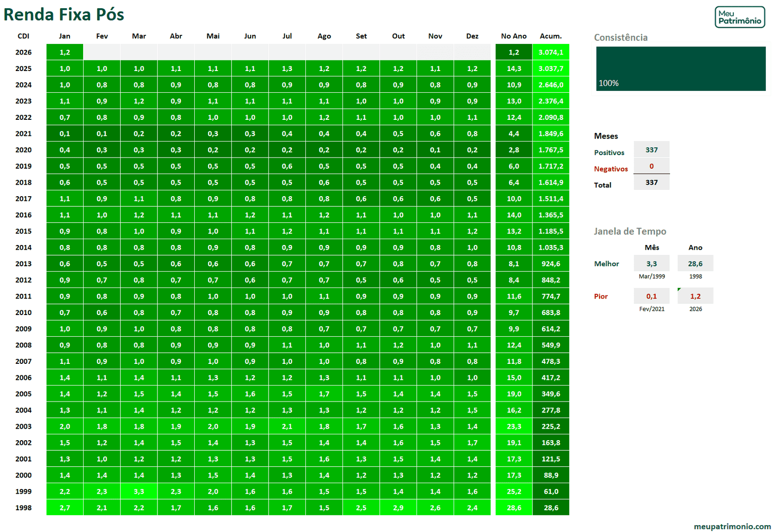Click the Acum. column header
The height and width of the screenshot is (532, 773).
coord(551,36)
